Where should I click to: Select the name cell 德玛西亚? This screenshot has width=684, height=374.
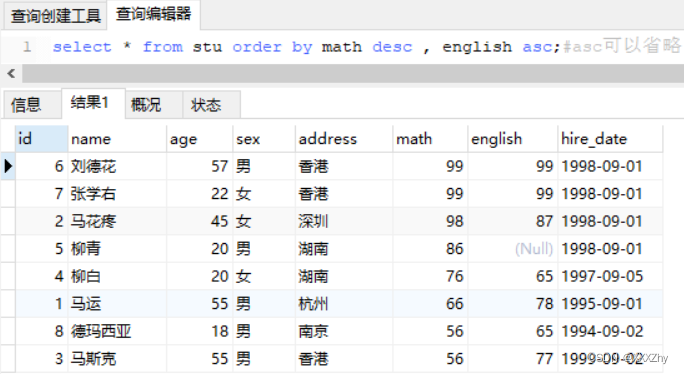pos(117,331)
